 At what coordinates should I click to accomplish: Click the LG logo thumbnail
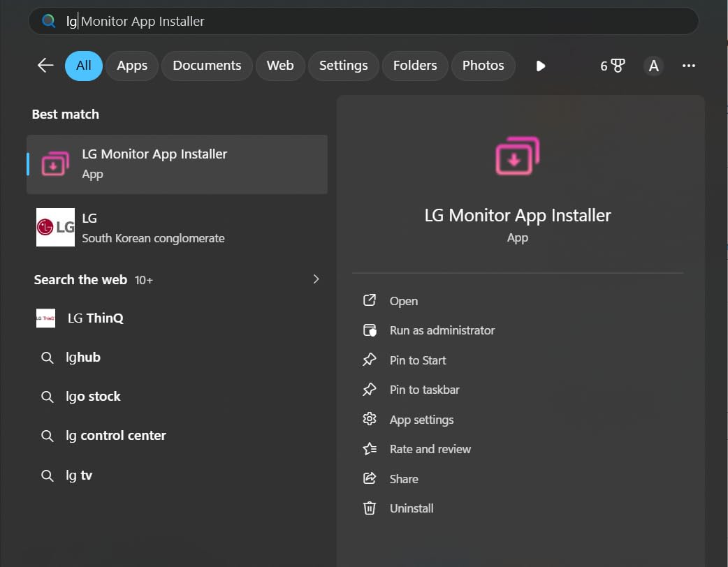coord(55,228)
